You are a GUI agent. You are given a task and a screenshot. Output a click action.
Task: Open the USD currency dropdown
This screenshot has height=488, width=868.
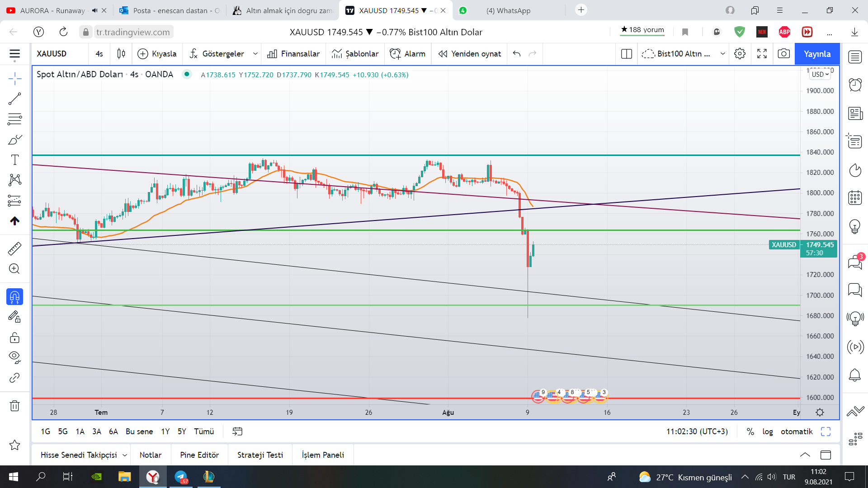tap(820, 75)
